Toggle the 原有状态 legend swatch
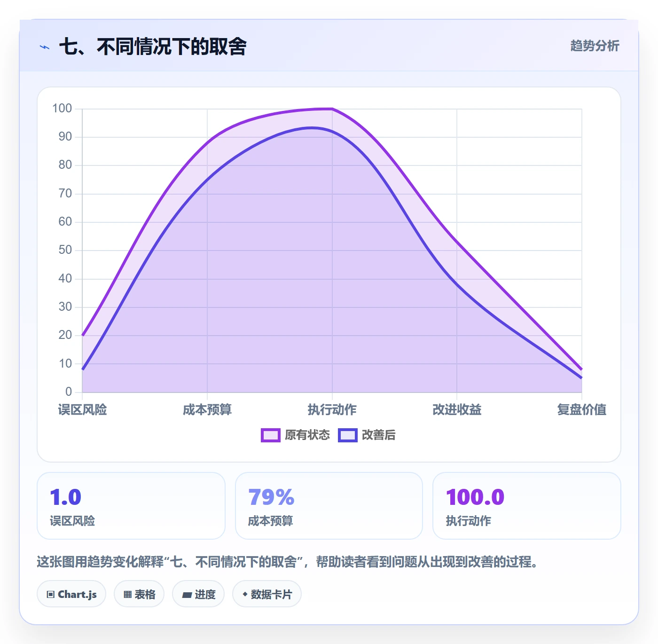The image size is (658, 644). coord(271,435)
